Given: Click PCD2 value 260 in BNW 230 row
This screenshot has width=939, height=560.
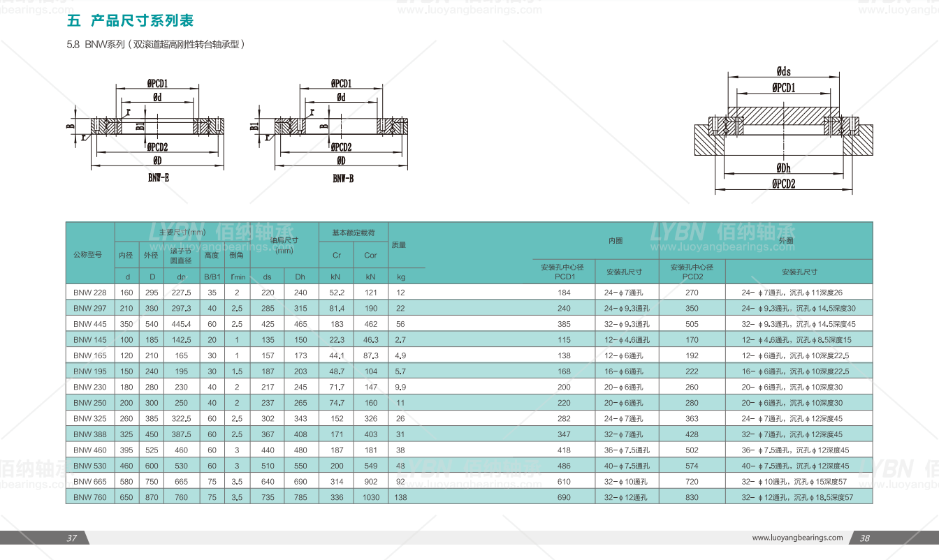Looking at the screenshot, I should (x=692, y=387).
